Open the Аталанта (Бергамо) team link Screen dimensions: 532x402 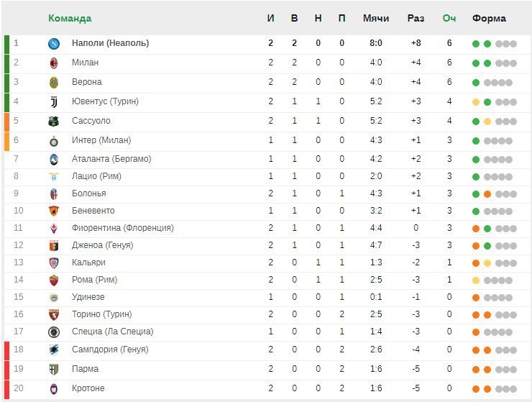(111, 159)
